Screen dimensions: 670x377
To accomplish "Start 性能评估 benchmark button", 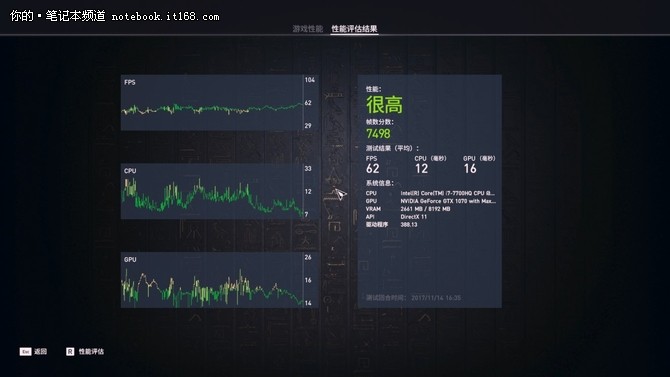I will coord(91,351).
